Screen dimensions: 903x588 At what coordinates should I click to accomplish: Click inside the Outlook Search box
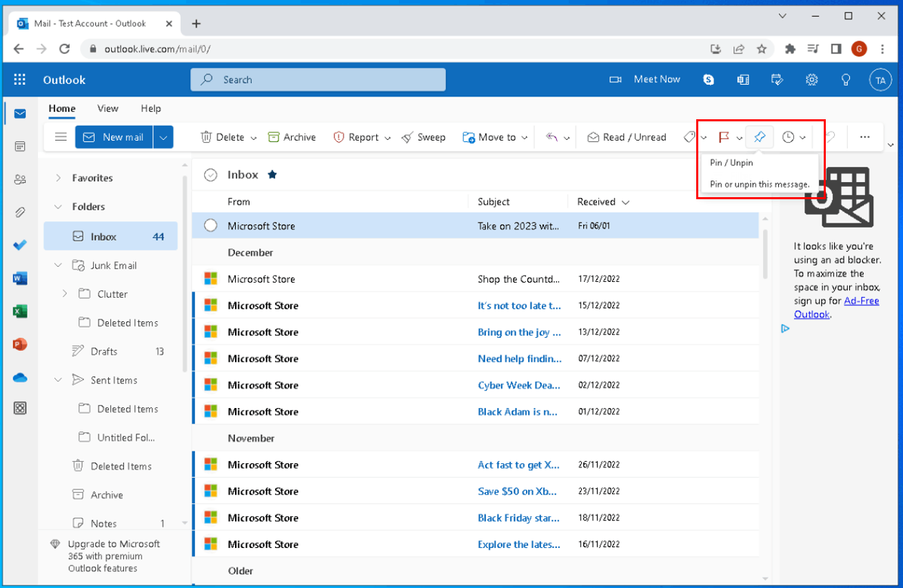click(318, 80)
